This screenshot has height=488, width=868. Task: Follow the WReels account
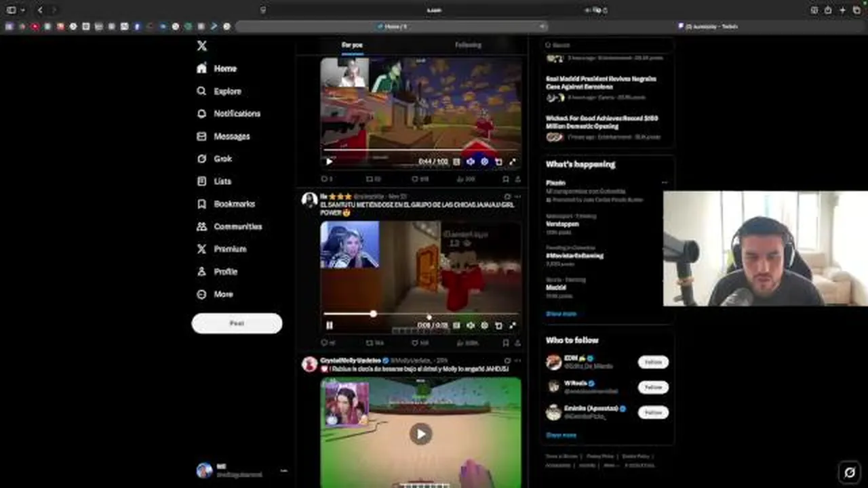653,387
